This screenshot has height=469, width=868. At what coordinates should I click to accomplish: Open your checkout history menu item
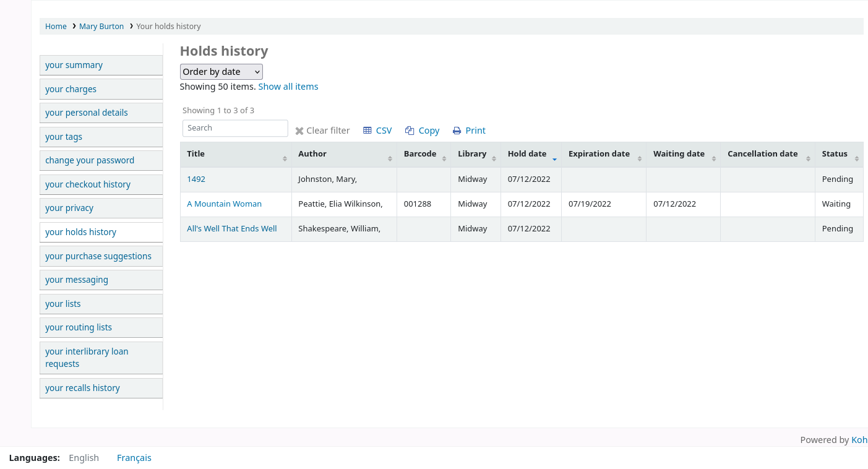pos(88,184)
